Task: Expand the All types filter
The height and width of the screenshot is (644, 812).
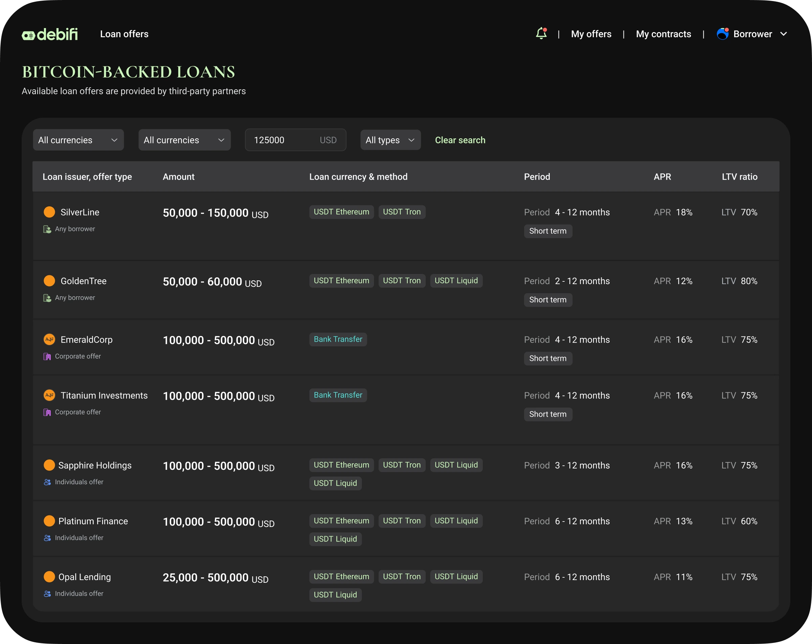Action: tap(390, 140)
